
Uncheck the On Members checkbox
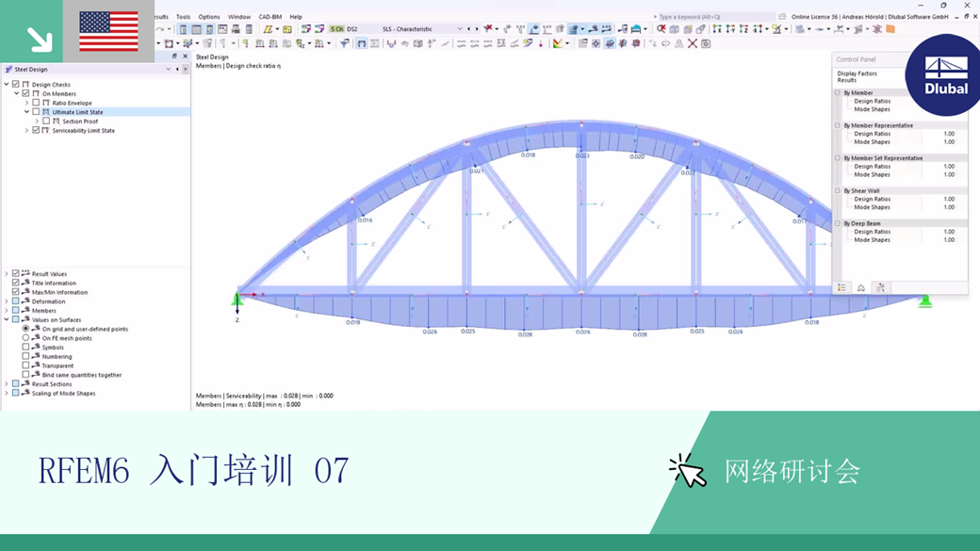pyautogui.click(x=25, y=93)
